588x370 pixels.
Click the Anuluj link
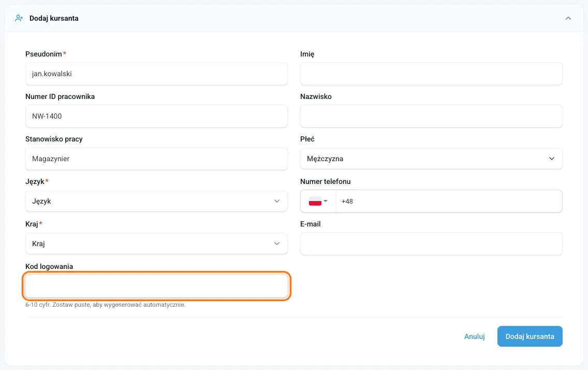pos(474,336)
